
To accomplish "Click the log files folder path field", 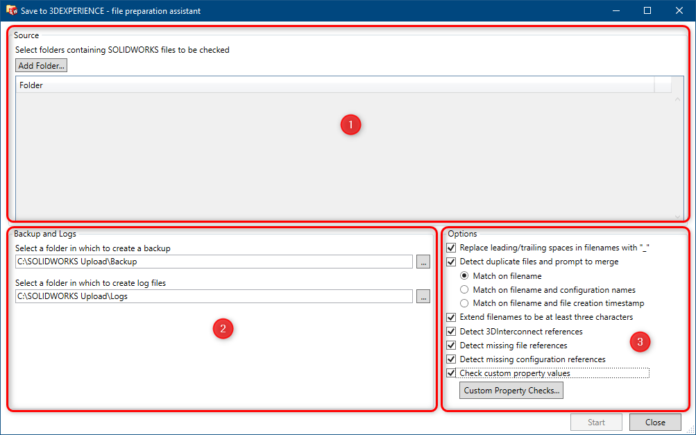I will [x=214, y=296].
